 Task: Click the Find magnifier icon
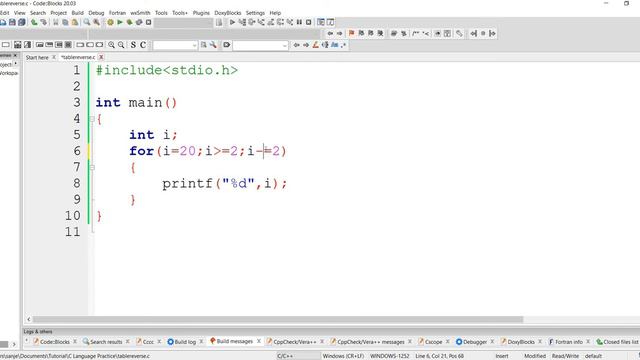(x=87, y=22)
